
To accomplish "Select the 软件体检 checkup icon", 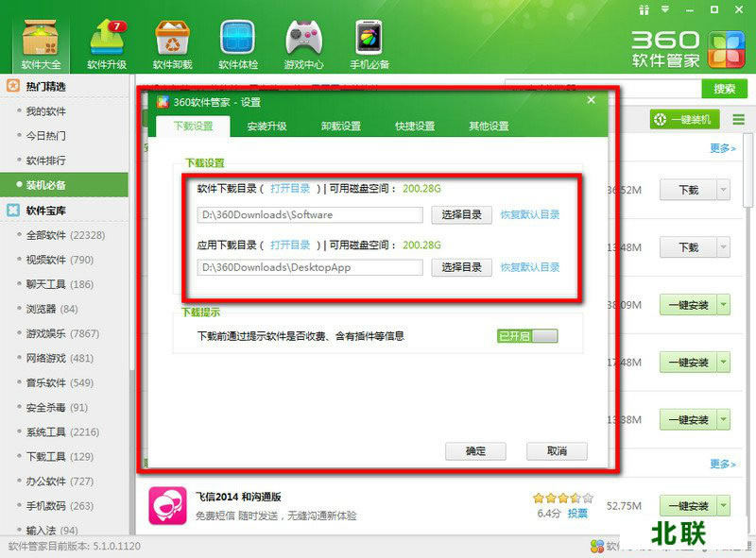I will pos(238,41).
